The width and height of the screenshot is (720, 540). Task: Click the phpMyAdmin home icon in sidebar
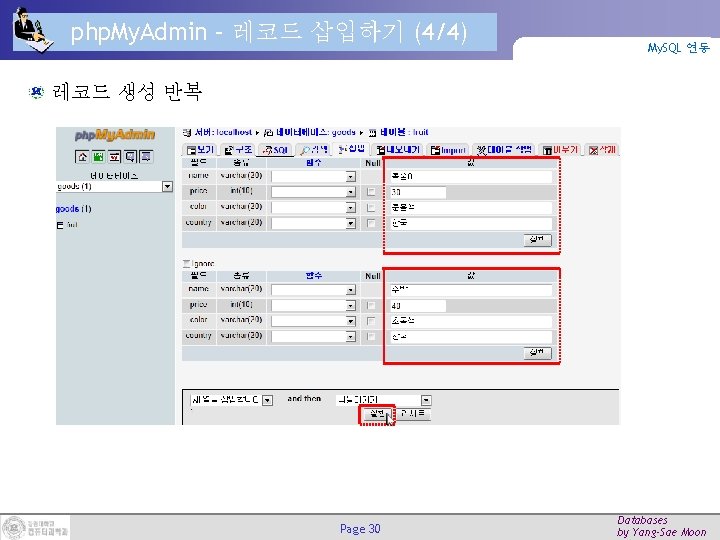(82, 157)
